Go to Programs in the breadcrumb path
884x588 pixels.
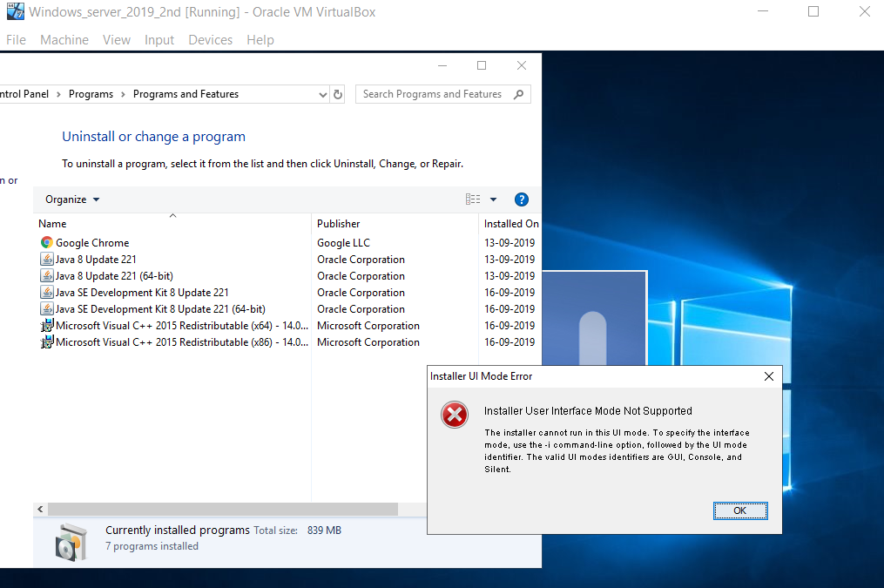(91, 94)
